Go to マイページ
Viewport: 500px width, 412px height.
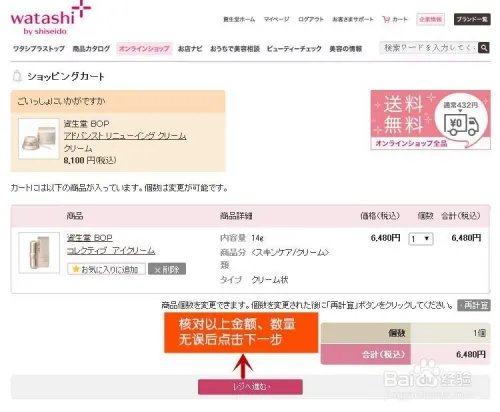coord(276,19)
